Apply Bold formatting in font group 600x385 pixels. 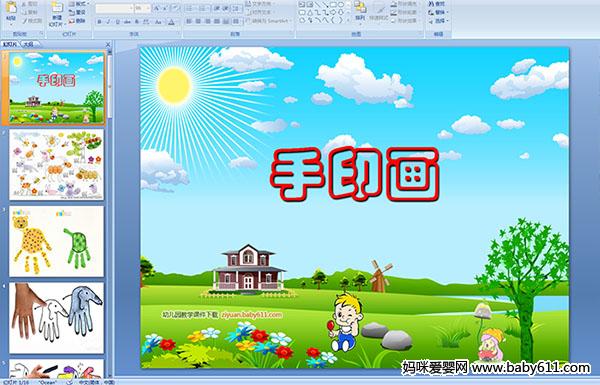pyautogui.click(x=99, y=22)
